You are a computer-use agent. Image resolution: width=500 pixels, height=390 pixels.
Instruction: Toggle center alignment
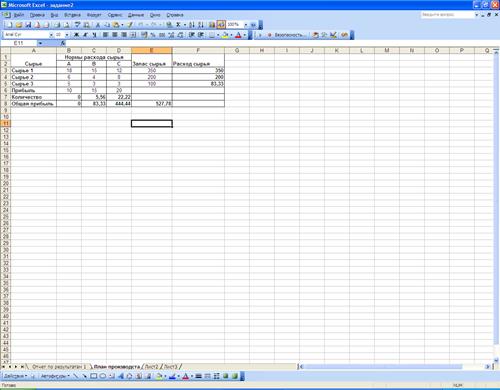[115, 35]
